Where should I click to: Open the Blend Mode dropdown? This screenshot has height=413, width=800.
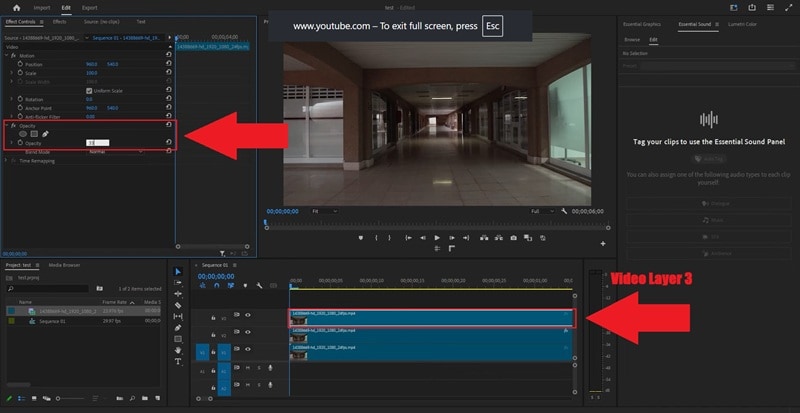pos(115,152)
